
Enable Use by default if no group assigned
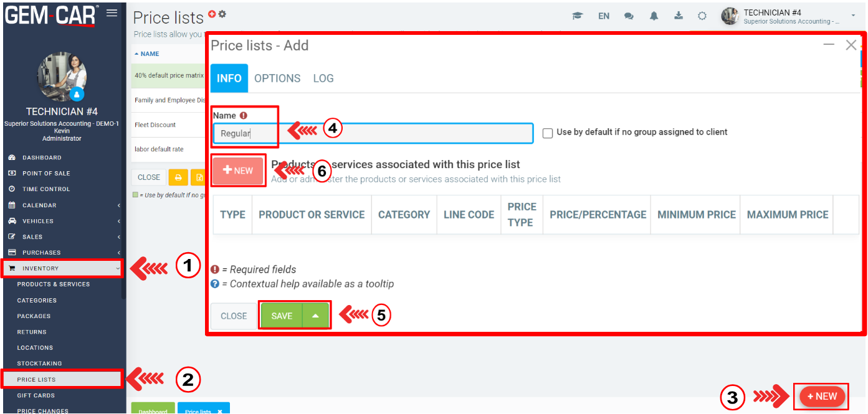tap(548, 133)
